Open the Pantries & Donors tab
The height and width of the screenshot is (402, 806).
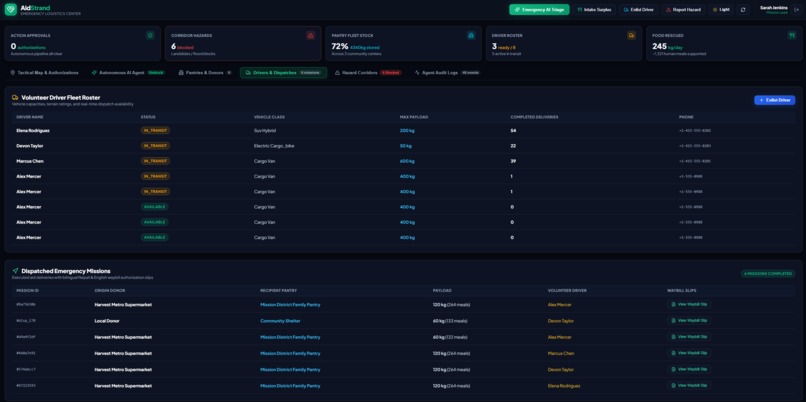click(x=205, y=73)
